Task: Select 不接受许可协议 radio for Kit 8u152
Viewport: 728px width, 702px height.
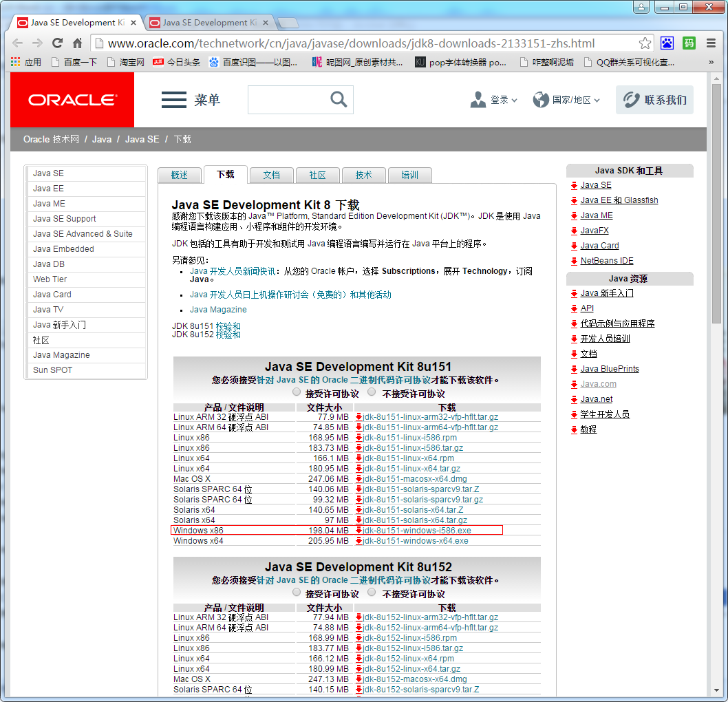Action: (x=372, y=593)
